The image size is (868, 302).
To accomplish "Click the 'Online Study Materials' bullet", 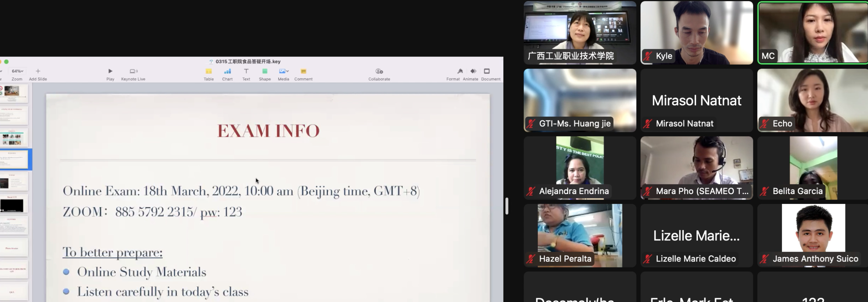I will point(141,272).
